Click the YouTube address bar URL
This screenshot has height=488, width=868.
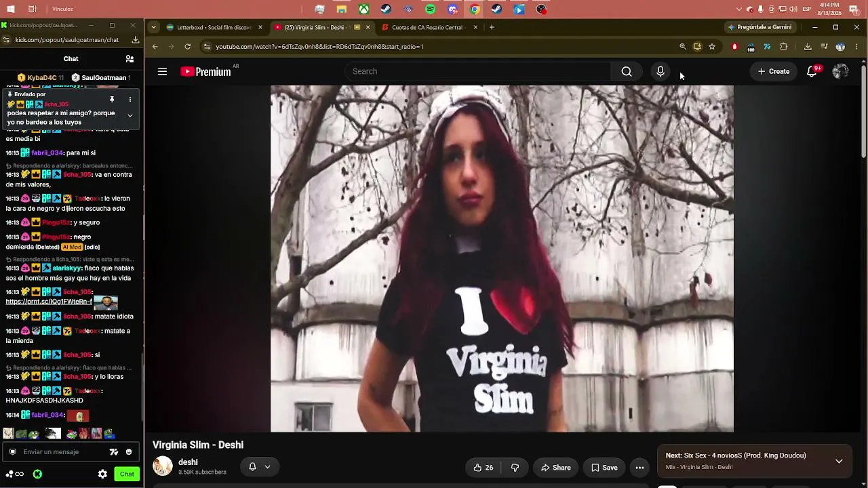point(319,47)
